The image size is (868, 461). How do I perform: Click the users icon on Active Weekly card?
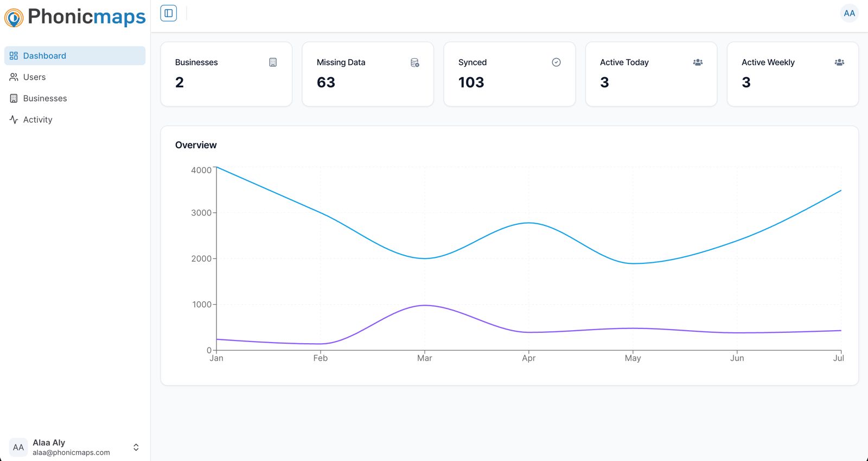click(x=839, y=62)
